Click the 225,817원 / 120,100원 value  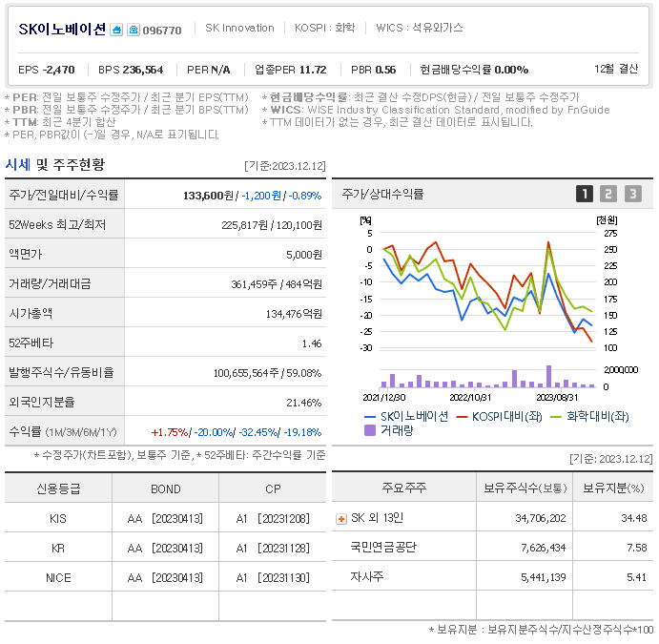click(x=272, y=225)
